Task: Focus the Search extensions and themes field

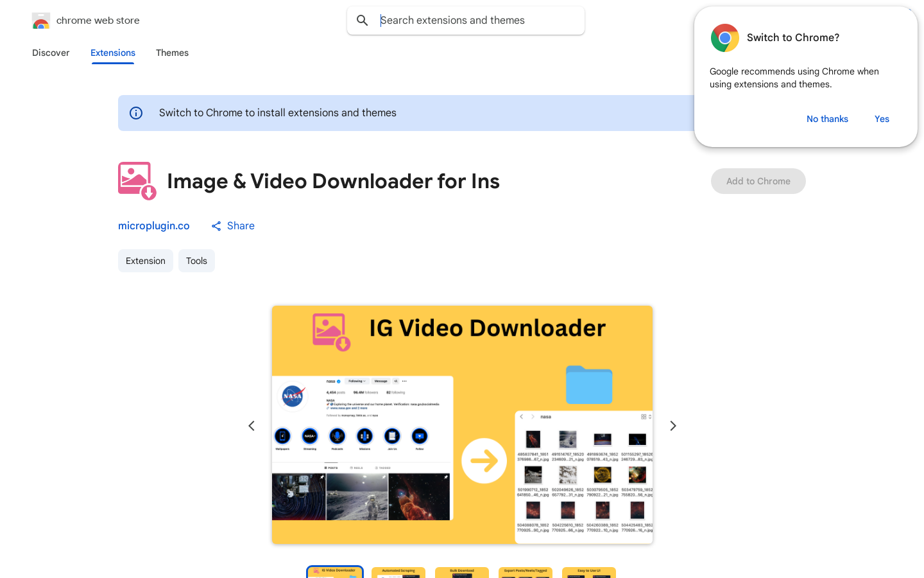Action: pos(466,21)
